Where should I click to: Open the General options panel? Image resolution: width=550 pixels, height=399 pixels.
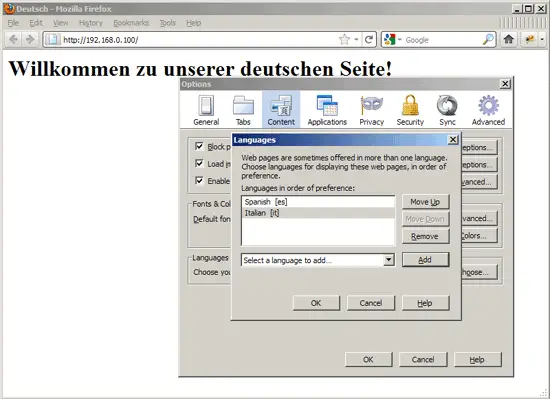tap(206, 110)
